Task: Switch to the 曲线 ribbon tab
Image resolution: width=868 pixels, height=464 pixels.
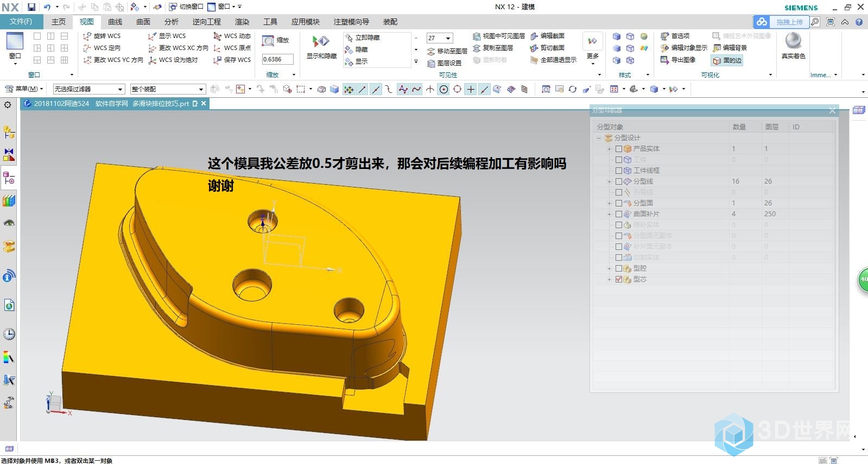Action: tap(115, 22)
